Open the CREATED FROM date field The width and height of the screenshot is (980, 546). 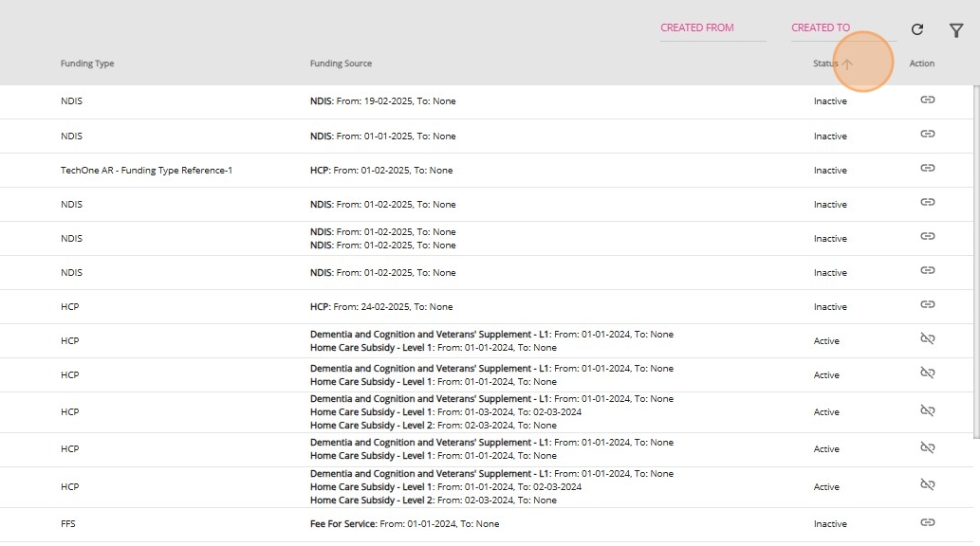(713, 28)
